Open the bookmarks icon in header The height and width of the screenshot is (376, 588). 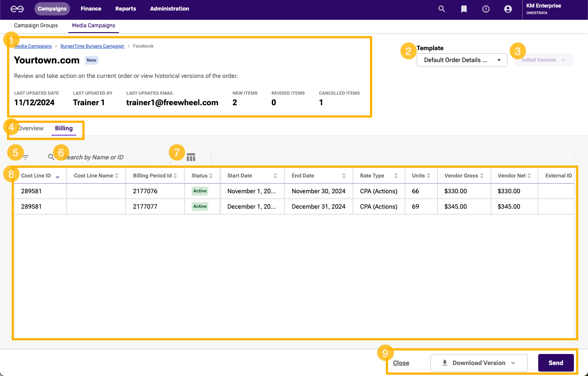point(464,9)
